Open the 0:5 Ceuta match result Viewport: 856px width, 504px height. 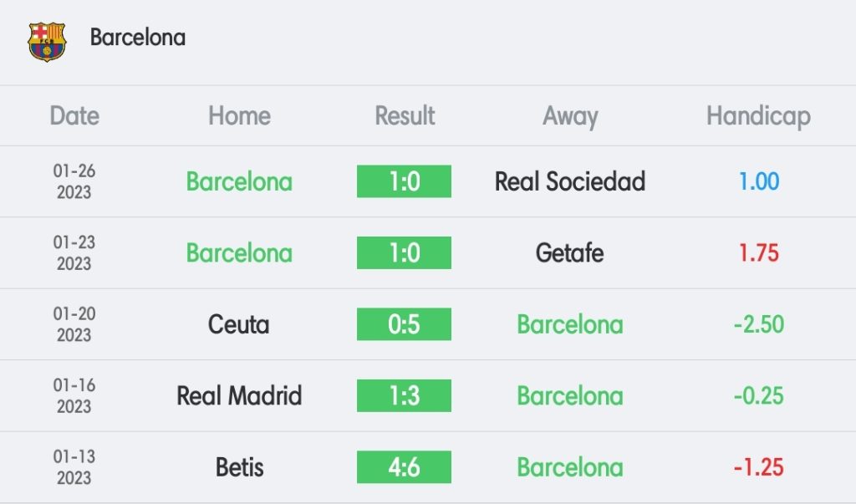coord(404,324)
